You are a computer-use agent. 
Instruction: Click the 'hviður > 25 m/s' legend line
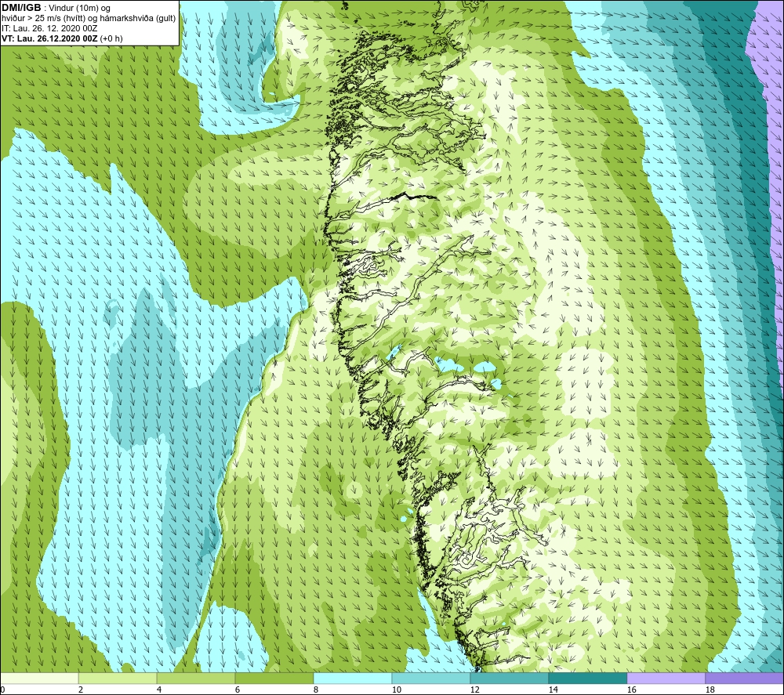[89, 19]
